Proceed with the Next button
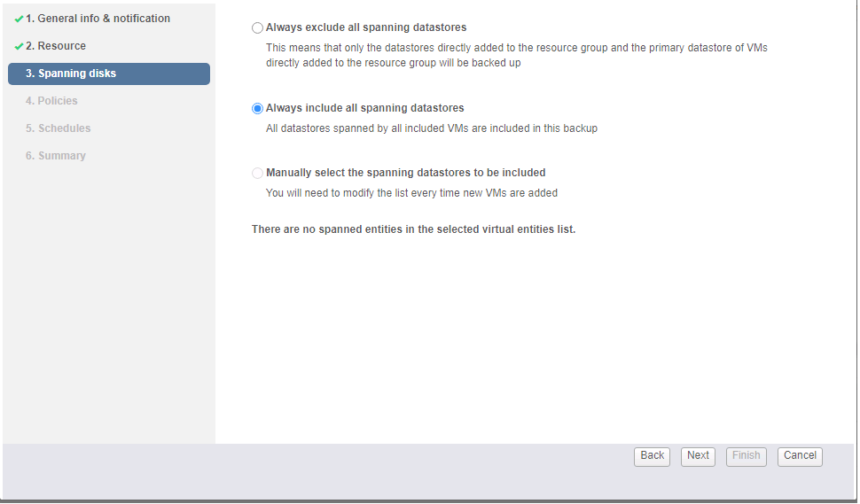Screen dimensions: 860x504 pyautogui.click(x=699, y=456)
